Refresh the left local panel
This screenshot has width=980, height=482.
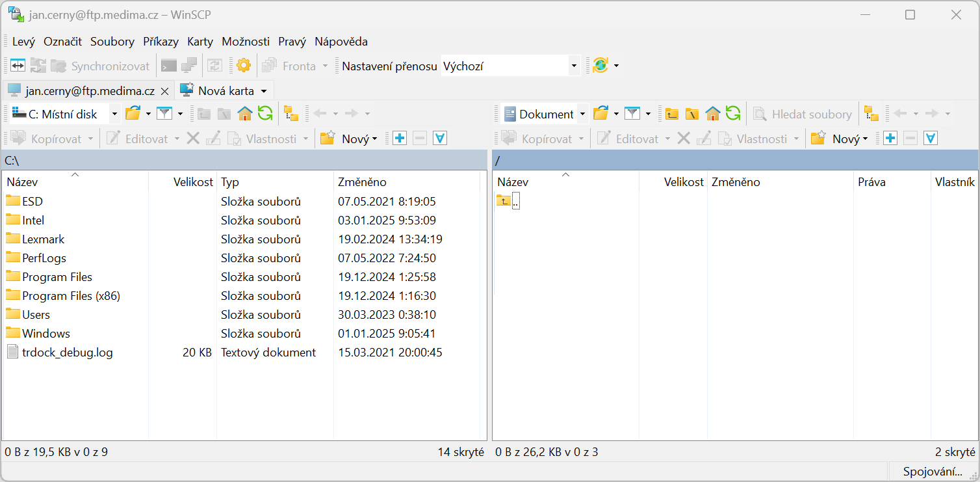tap(265, 114)
